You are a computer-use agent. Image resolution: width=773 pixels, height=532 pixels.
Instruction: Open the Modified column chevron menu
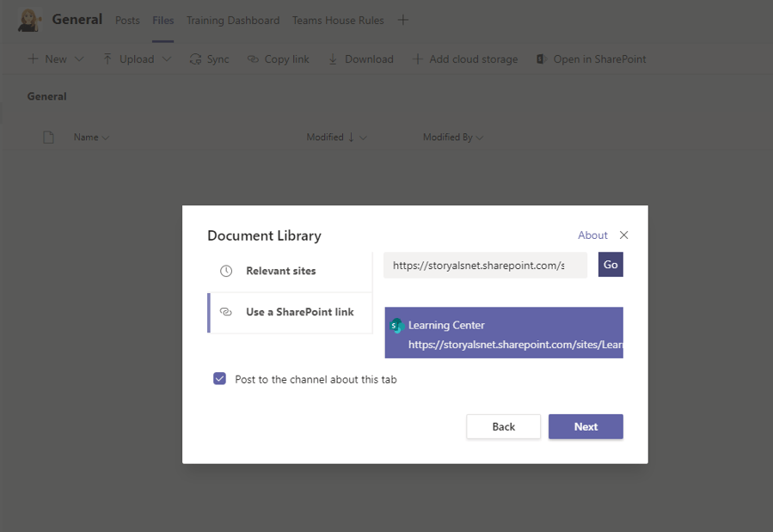[x=364, y=138]
